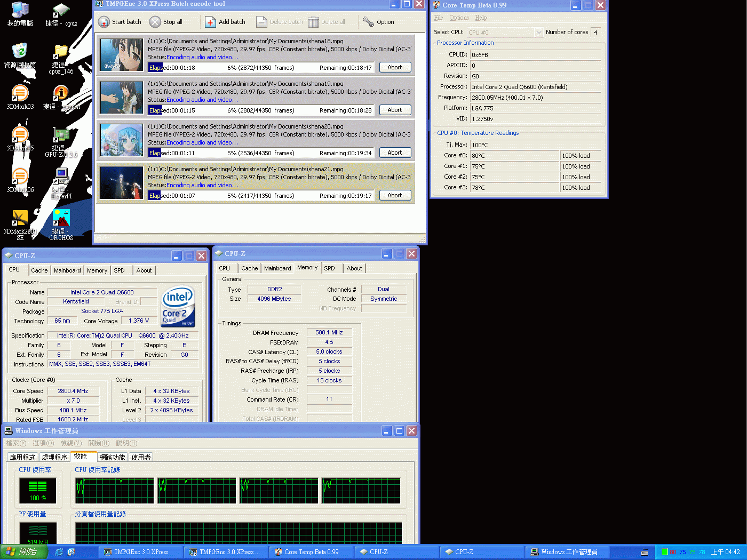Open Options menu in Core Temp
Image resolution: width=747 pixels, height=560 pixels.
tap(459, 18)
